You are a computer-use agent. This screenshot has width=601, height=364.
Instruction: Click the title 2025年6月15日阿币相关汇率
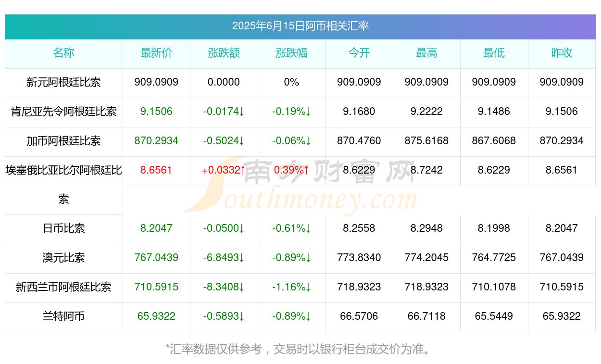coord(300,26)
